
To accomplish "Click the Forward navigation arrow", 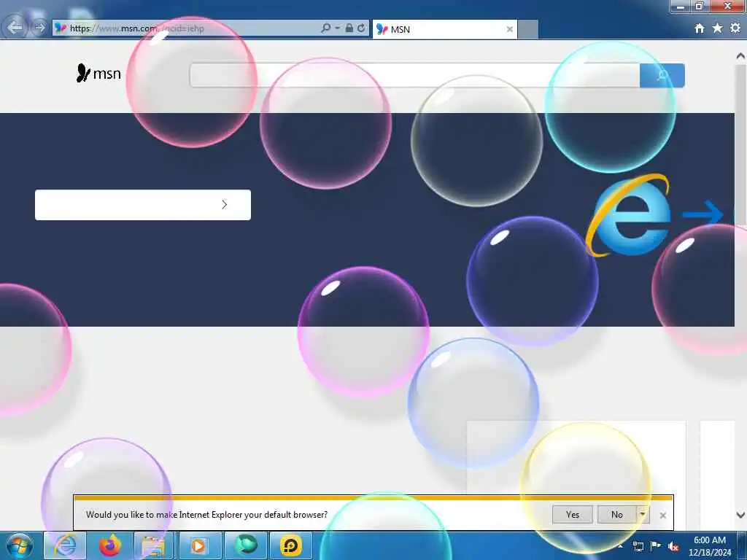I will coord(39,28).
